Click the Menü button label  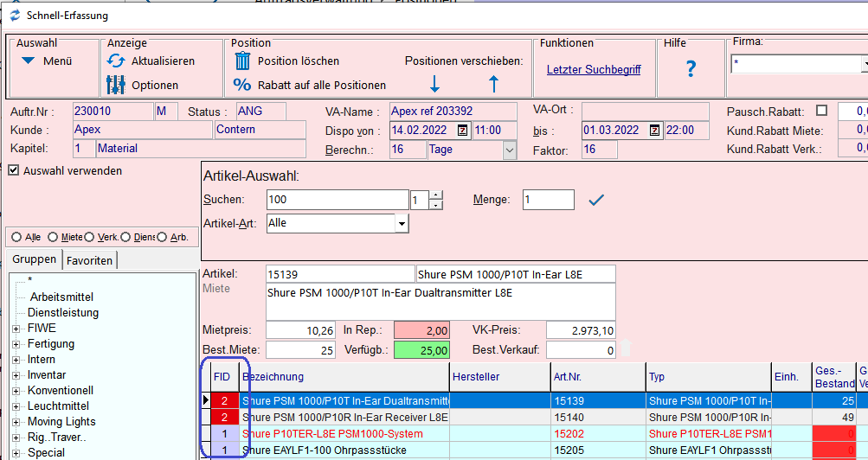[x=58, y=61]
